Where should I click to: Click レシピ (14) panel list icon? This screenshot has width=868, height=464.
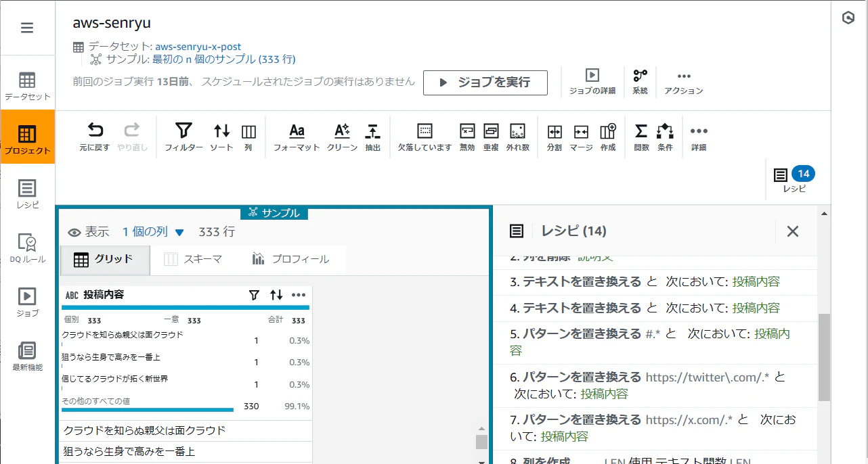pos(517,231)
